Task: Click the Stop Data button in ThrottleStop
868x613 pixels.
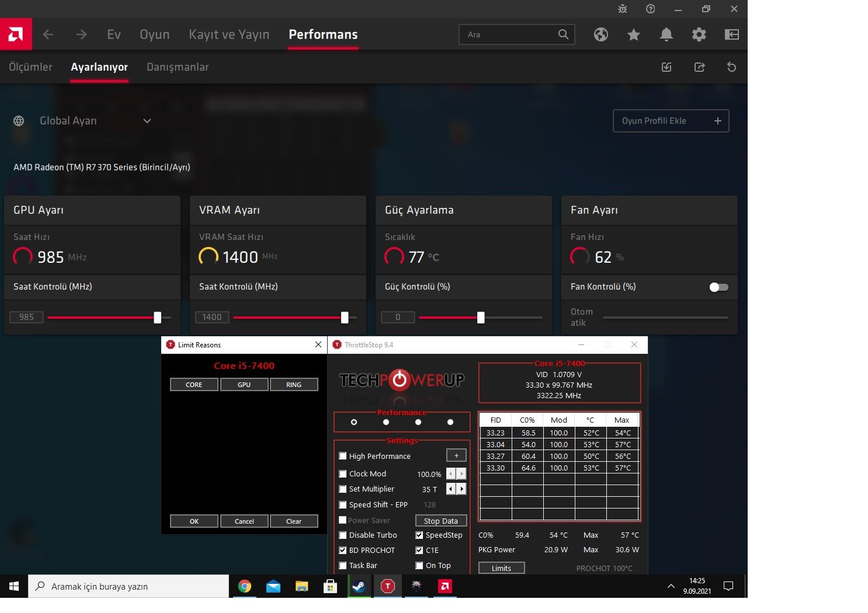Action: (441, 521)
